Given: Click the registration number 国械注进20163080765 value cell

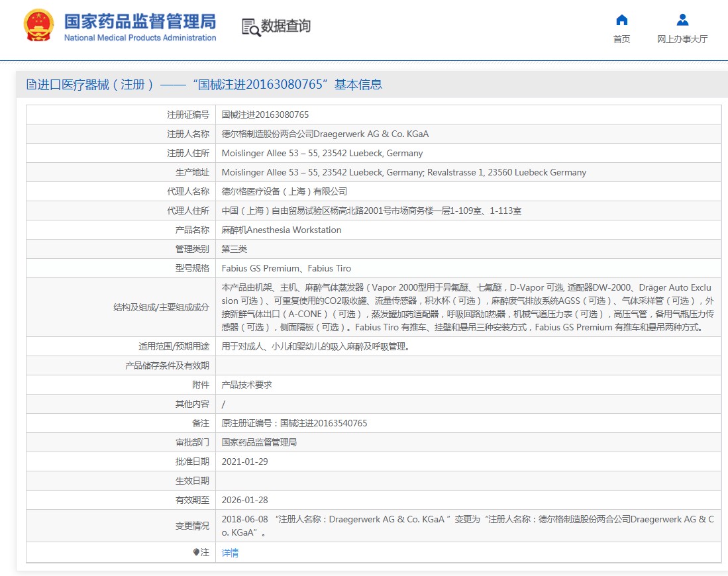Looking at the screenshot, I should 265,115.
